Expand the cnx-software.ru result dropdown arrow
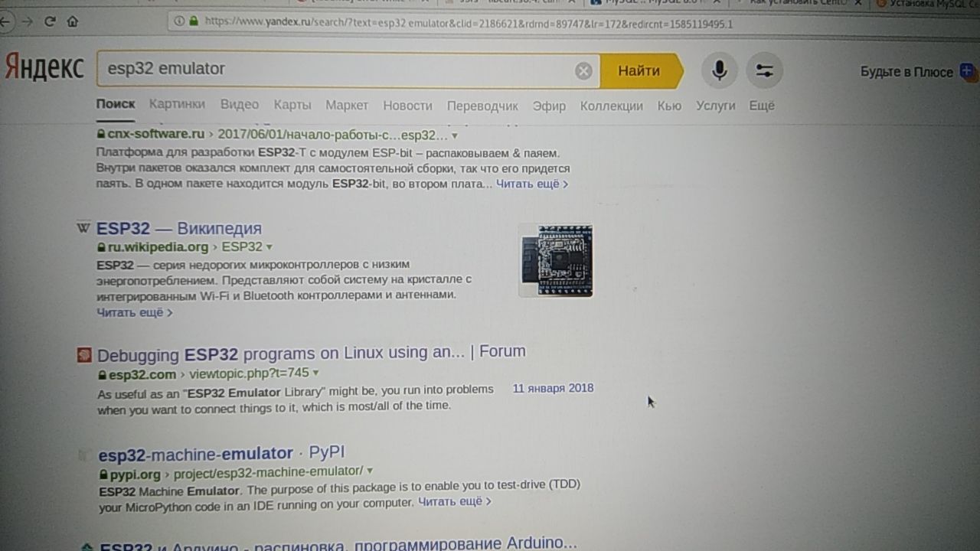The width and height of the screenshot is (980, 551). point(455,136)
